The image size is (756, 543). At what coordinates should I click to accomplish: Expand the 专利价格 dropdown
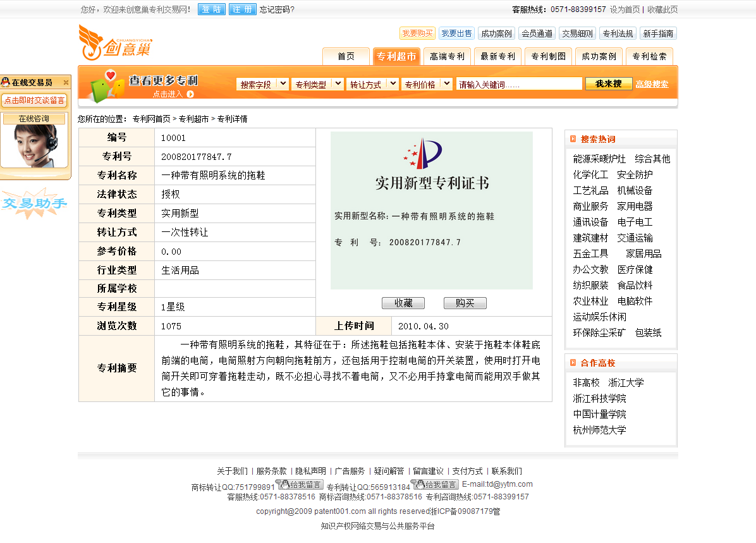[446, 84]
